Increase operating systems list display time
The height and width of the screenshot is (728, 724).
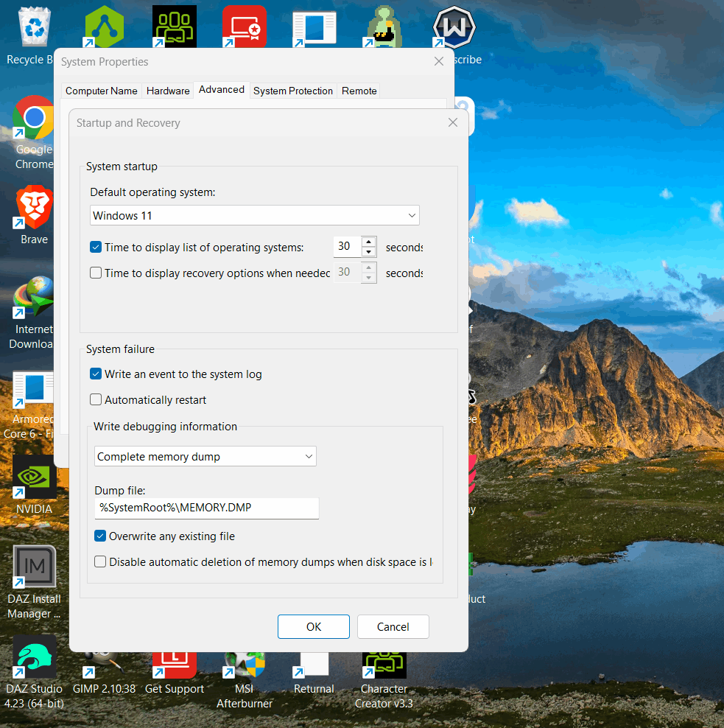coord(368,242)
